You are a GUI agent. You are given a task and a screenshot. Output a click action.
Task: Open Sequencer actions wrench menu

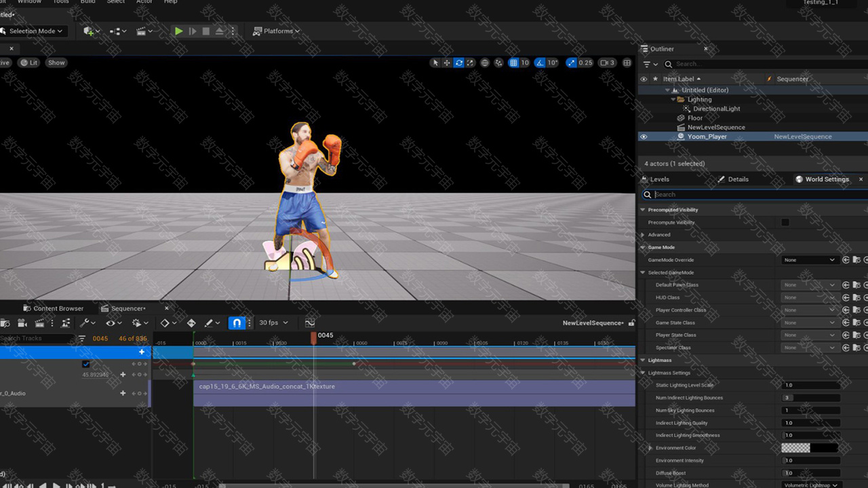(x=87, y=323)
